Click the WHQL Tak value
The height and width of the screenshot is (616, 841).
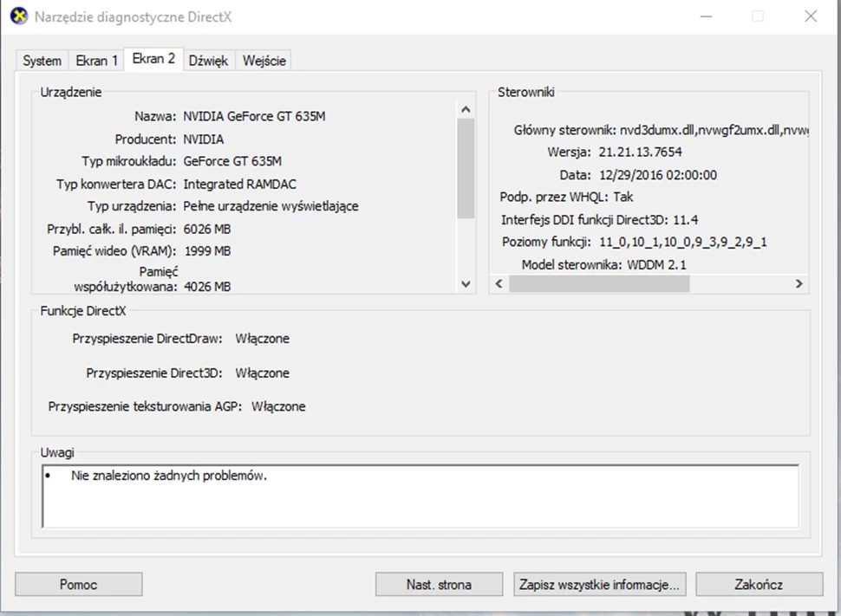pos(623,198)
